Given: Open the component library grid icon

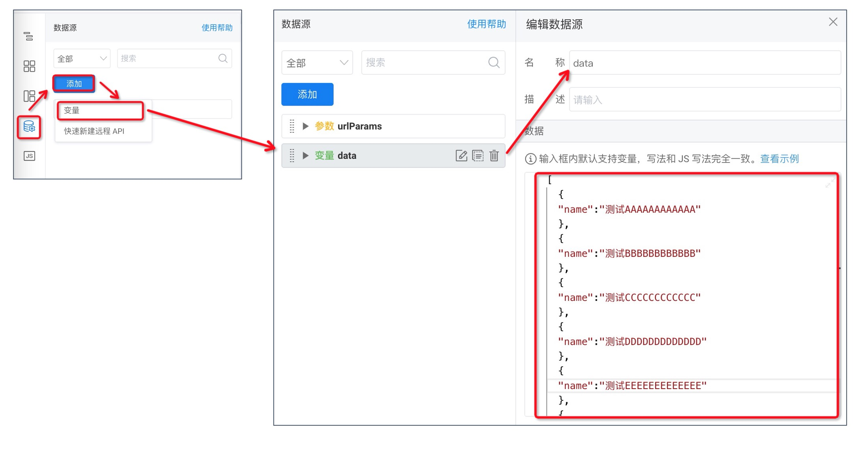Looking at the screenshot, I should point(29,66).
